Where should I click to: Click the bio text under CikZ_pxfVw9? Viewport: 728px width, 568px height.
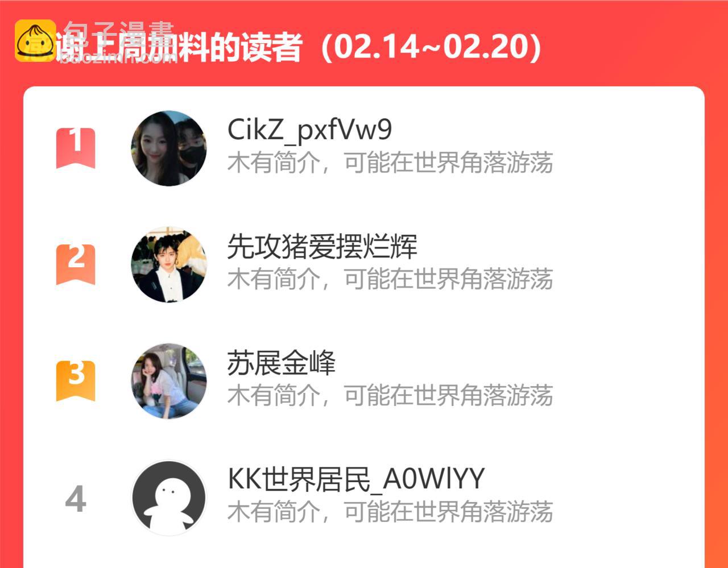click(x=390, y=163)
